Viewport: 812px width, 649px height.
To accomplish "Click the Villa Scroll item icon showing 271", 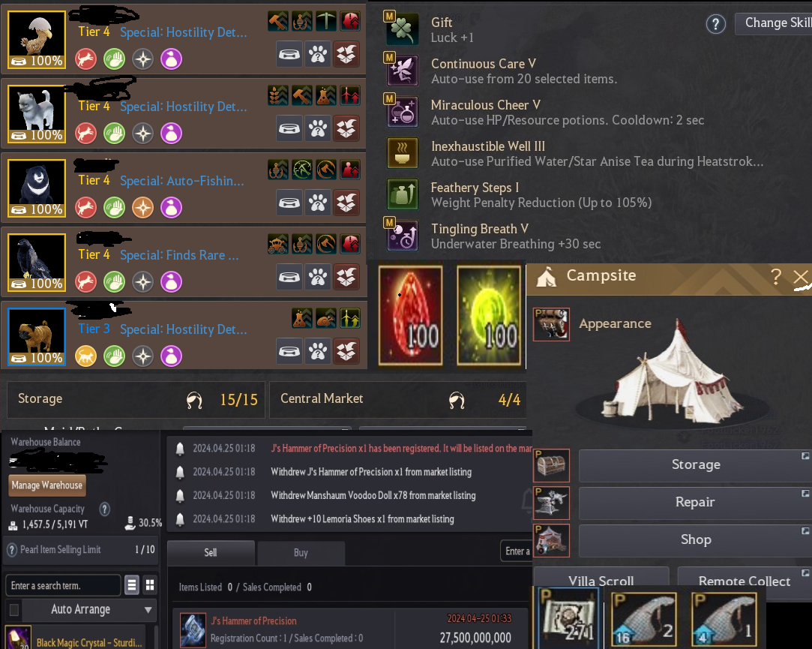I will (x=567, y=618).
